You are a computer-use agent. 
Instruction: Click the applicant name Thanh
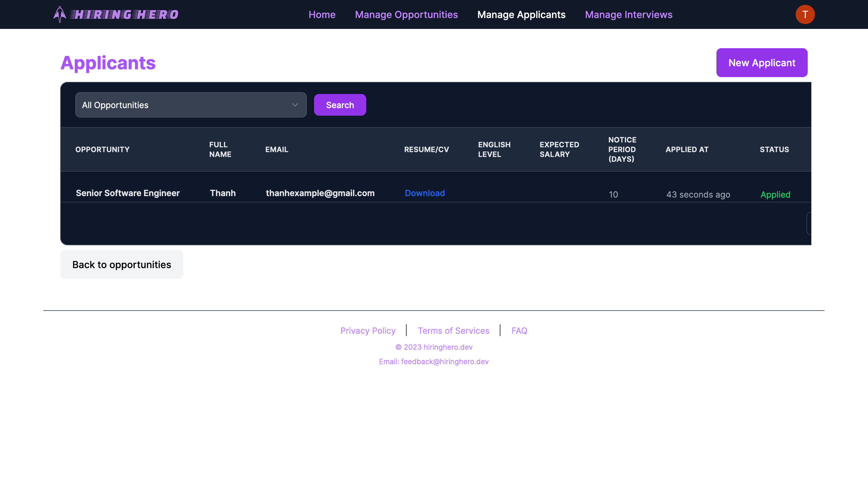click(x=223, y=193)
